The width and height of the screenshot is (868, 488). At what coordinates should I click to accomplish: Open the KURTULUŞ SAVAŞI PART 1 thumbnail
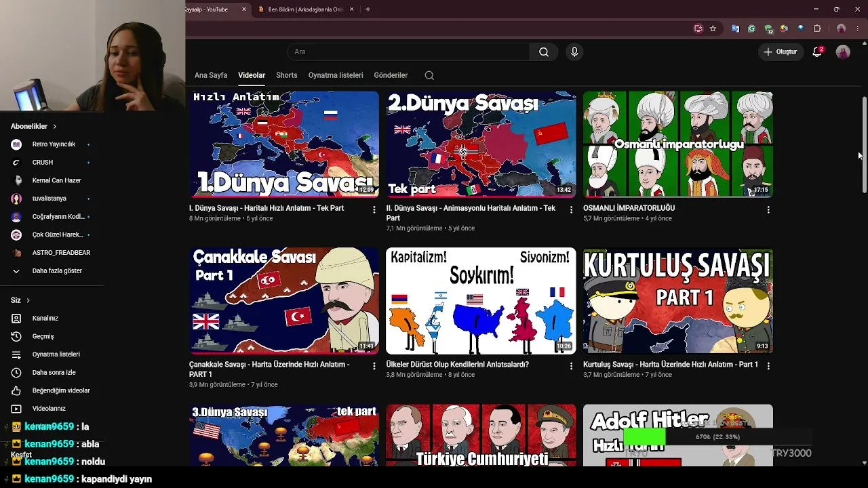(x=678, y=300)
